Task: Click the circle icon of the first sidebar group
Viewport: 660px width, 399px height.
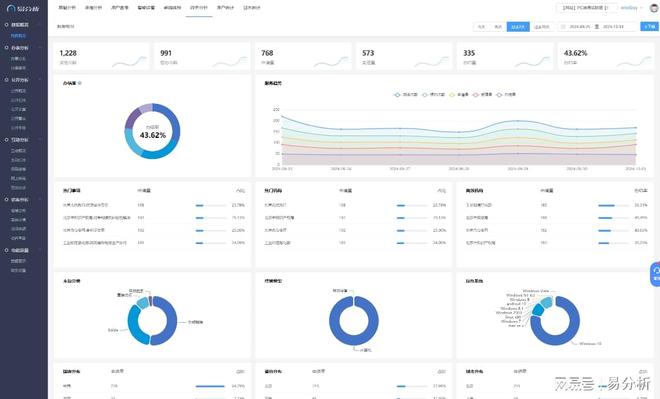Action: [6, 25]
